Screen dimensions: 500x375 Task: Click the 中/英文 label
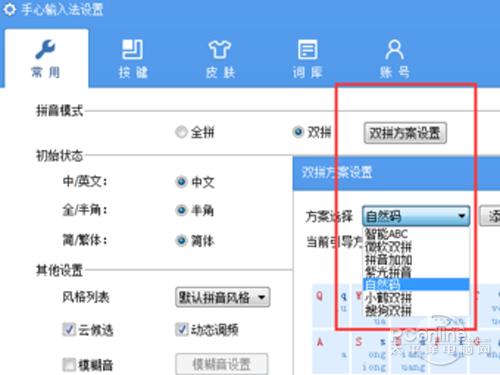pyautogui.click(x=85, y=181)
